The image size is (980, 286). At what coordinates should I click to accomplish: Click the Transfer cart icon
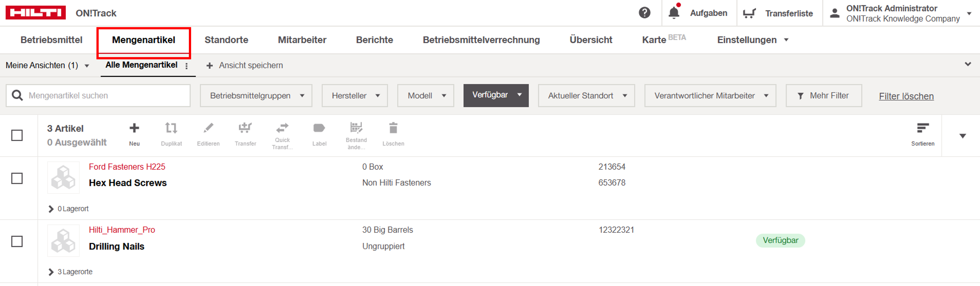(245, 128)
